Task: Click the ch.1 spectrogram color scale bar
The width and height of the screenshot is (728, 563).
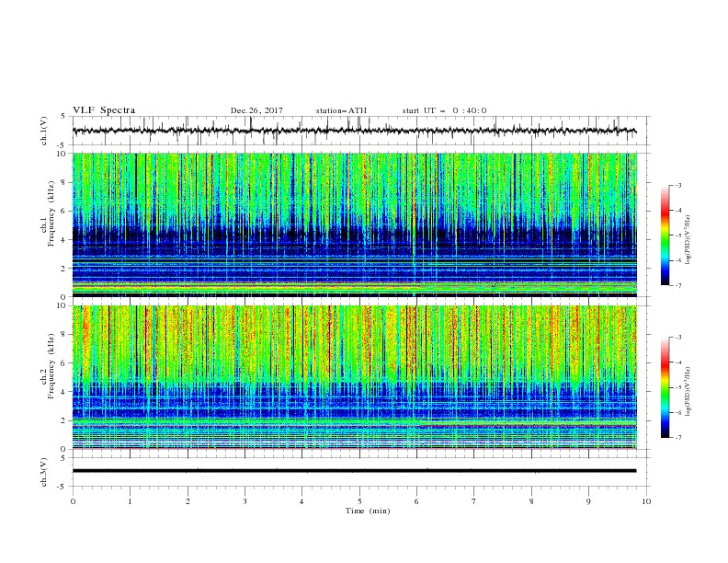Action: (665, 236)
